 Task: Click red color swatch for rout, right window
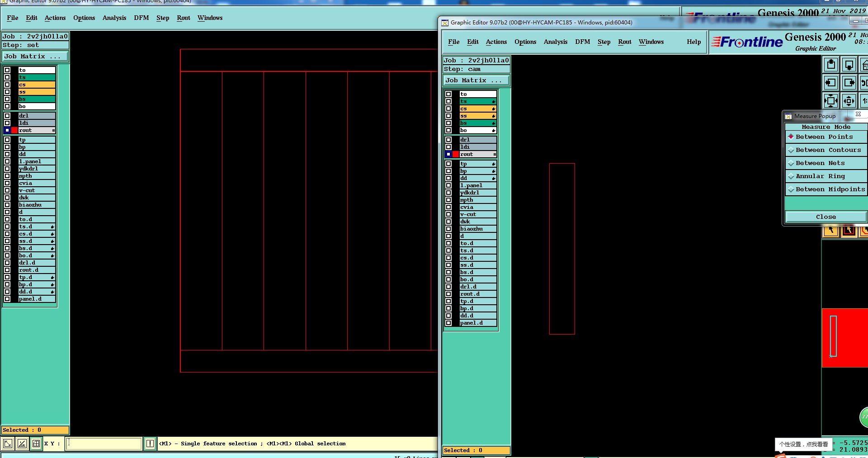click(456, 154)
